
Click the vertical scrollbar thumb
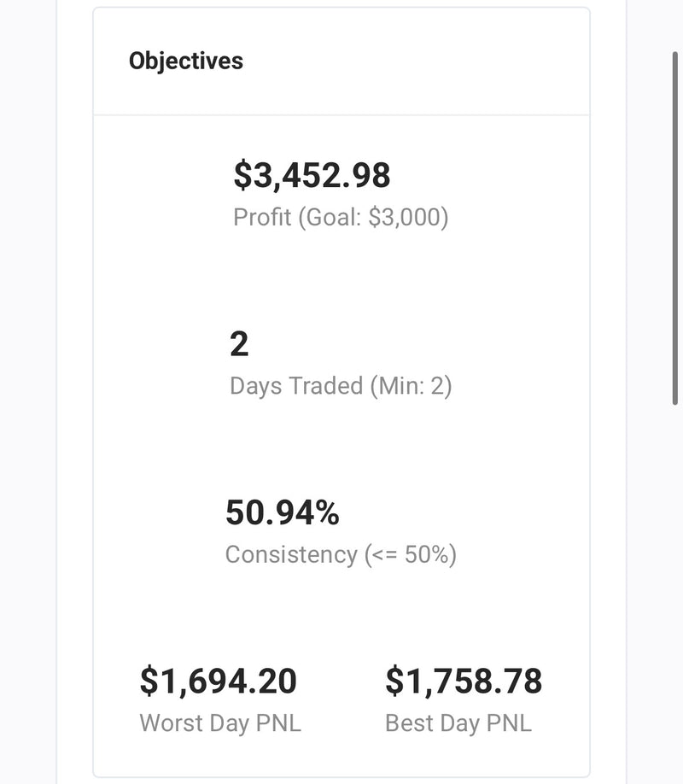click(674, 227)
